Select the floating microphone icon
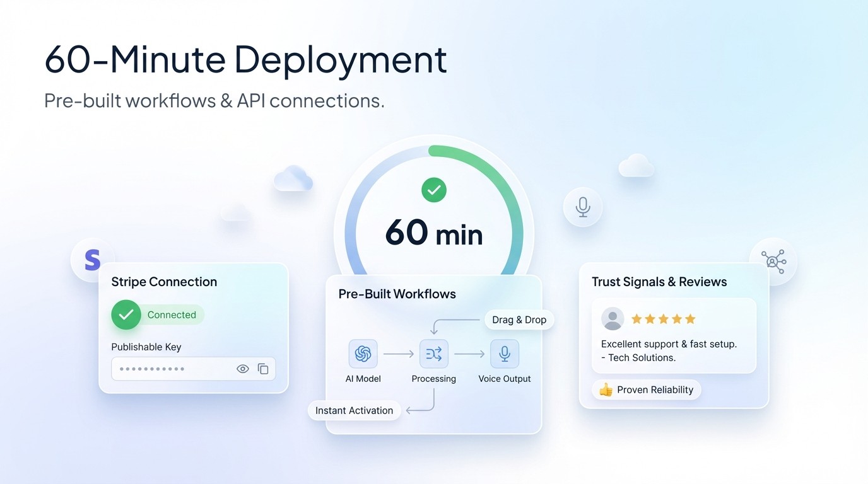Screen dimensions: 868x484 tap(582, 207)
